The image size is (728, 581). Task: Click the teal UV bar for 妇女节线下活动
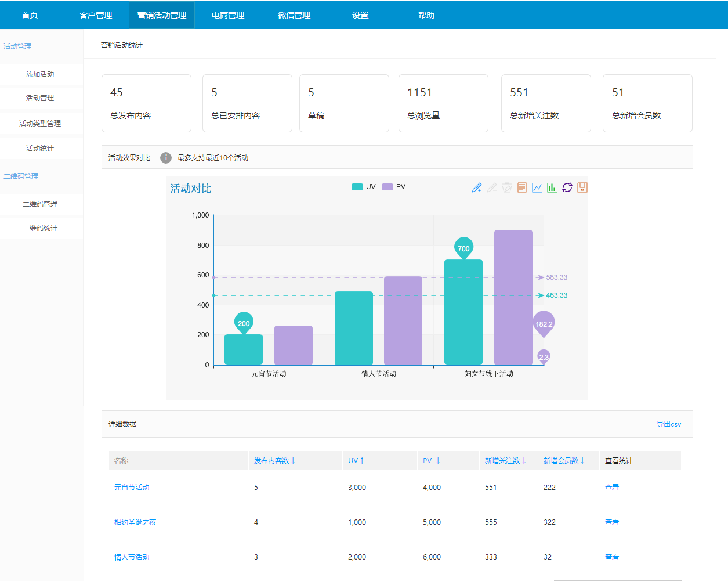point(463,312)
